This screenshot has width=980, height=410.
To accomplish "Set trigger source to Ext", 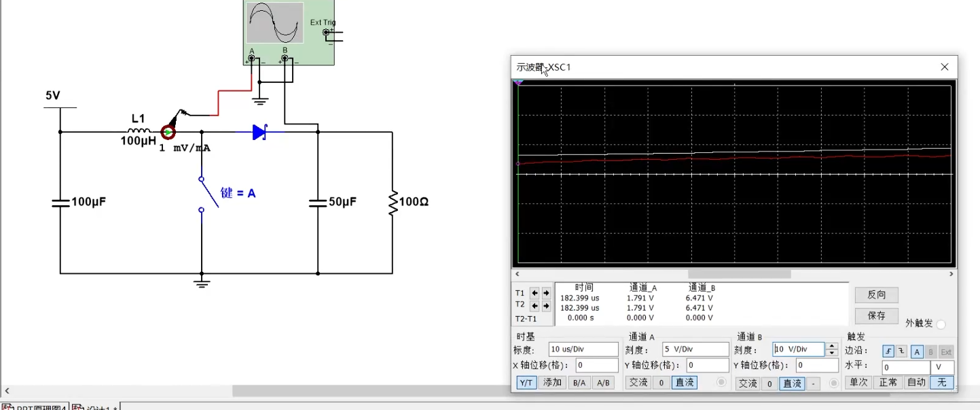I will point(946,351).
